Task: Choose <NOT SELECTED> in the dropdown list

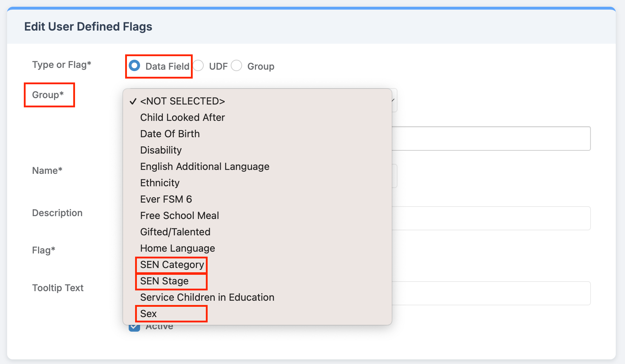Action: [257, 101]
